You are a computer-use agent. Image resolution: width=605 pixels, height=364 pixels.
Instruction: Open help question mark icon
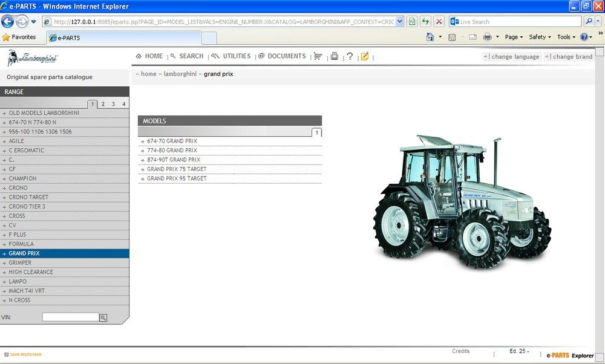point(350,56)
